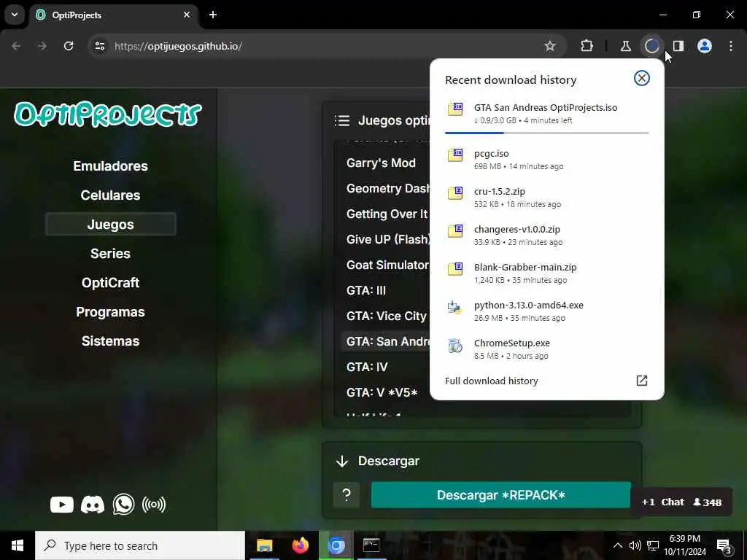Click the Blank-Grabber-main.zip file icon

click(x=455, y=268)
